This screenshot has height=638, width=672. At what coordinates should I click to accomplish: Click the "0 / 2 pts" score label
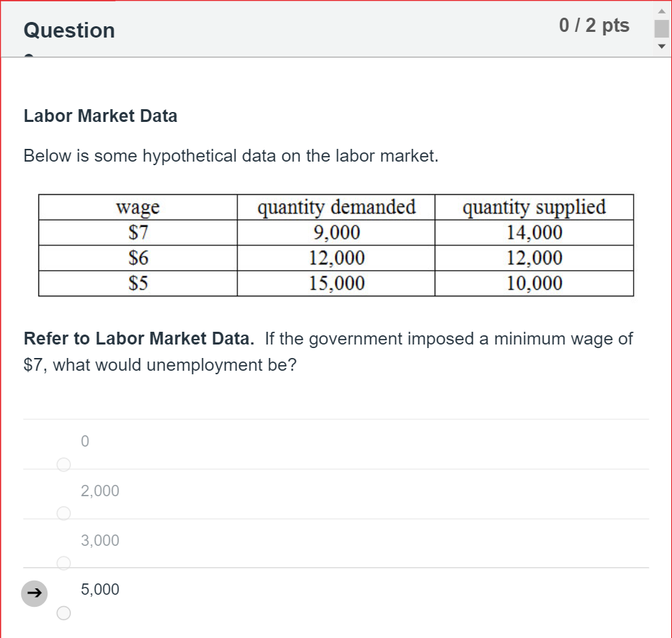[x=594, y=26]
